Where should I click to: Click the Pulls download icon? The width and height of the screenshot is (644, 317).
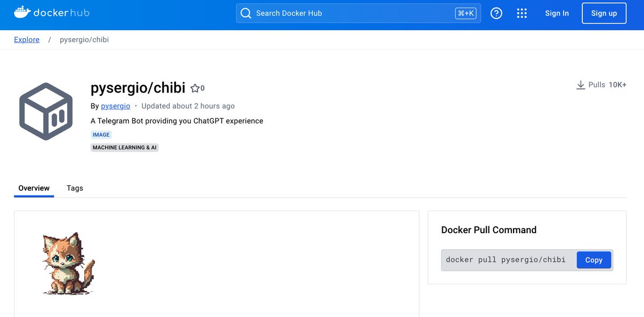point(581,84)
